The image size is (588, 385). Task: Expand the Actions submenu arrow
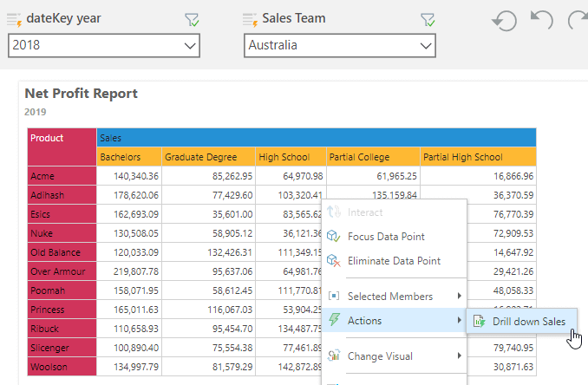coord(460,320)
